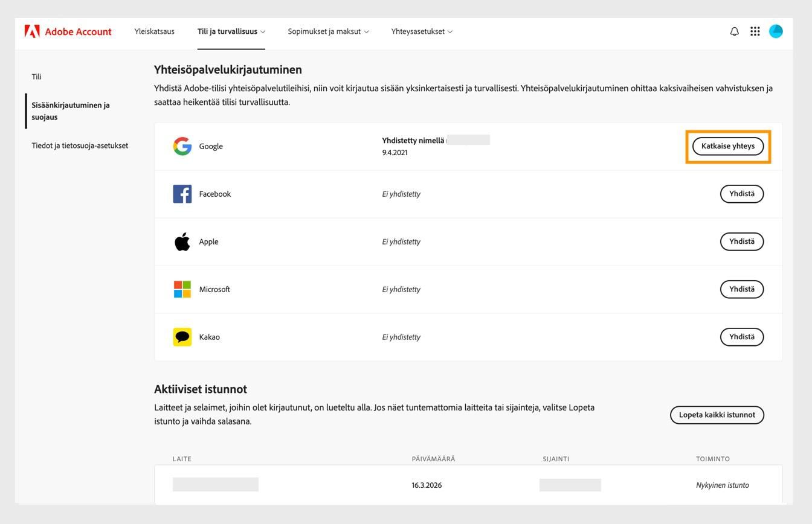Connect Kakao with the Yhdistä button
Viewport: 812px width, 524px height.
[x=741, y=336]
